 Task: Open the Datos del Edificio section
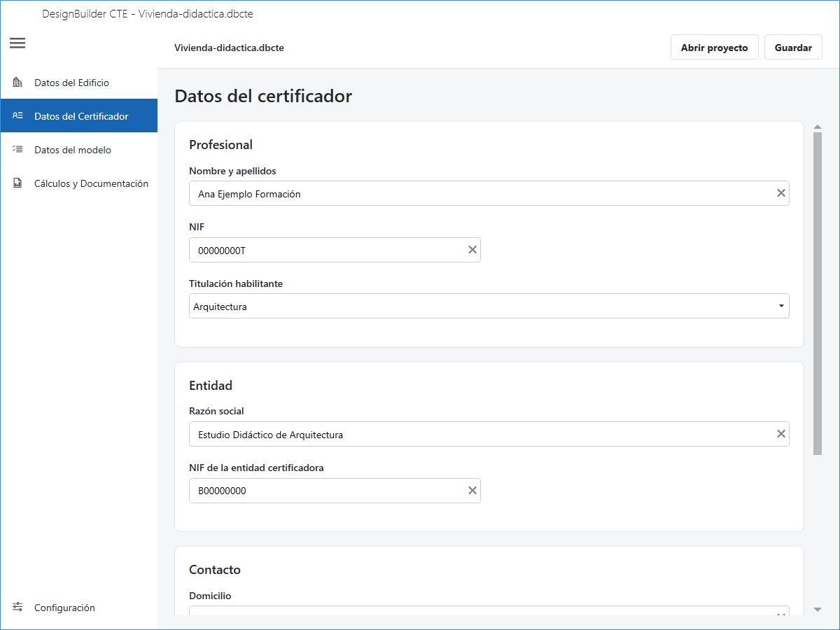78,83
